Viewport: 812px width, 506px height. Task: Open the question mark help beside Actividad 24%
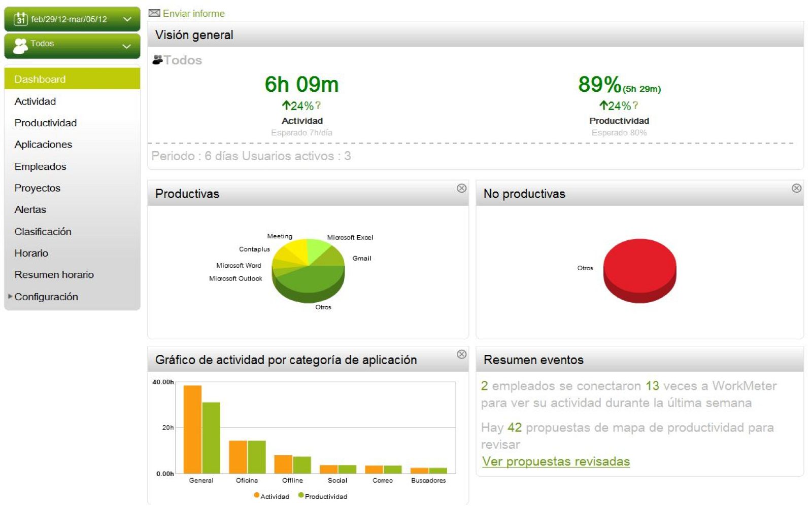[319, 105]
